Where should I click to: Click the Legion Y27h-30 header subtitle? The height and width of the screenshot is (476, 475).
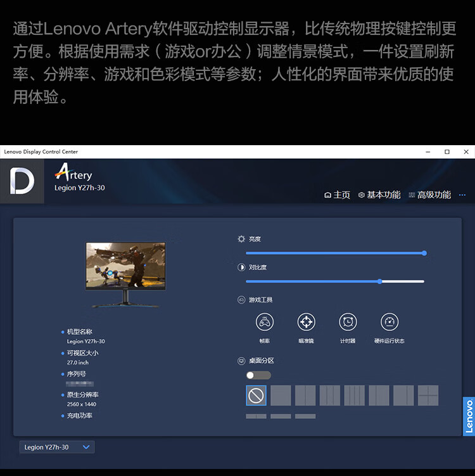(x=79, y=188)
